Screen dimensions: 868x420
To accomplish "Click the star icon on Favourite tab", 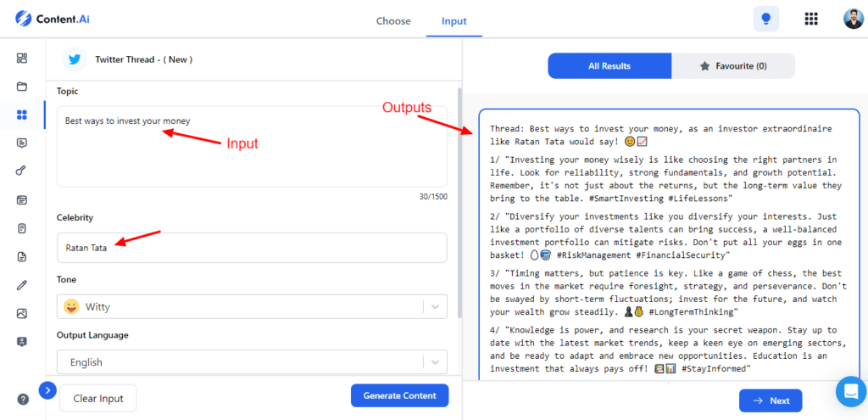I will click(704, 66).
